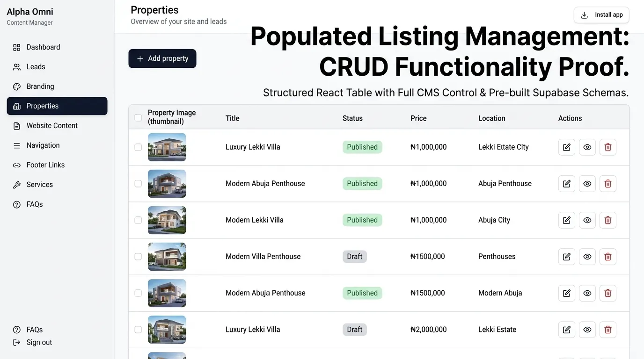Screen dimensions: 644x359
Task: Delete the ₦1,000,000 Luxury Lekki Villa listing
Action: click(x=608, y=147)
